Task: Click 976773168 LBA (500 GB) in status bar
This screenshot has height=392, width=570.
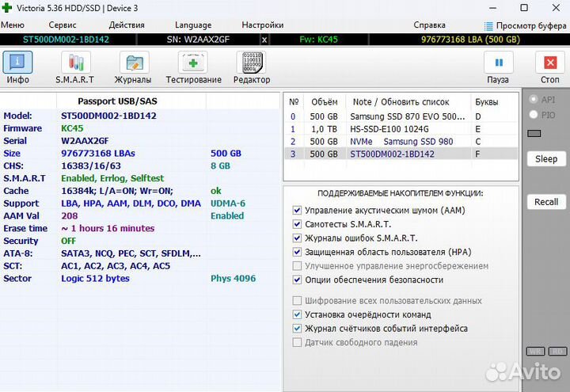Action: (470, 40)
